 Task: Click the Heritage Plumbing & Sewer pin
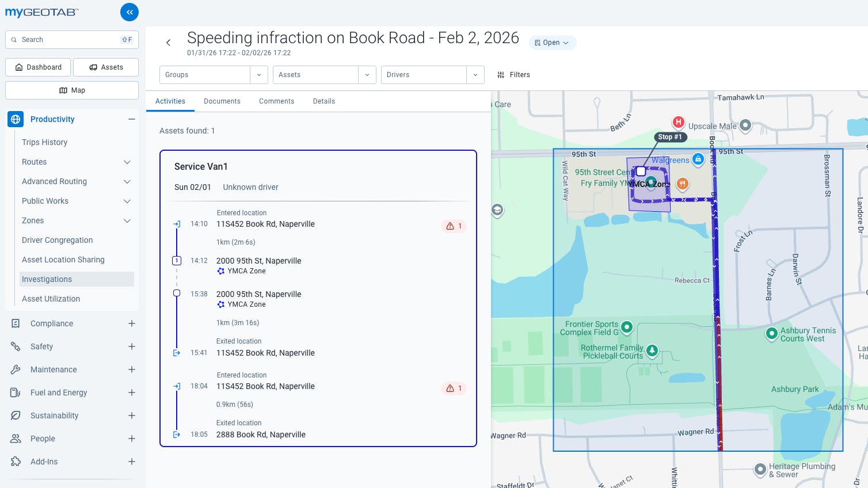click(x=760, y=470)
